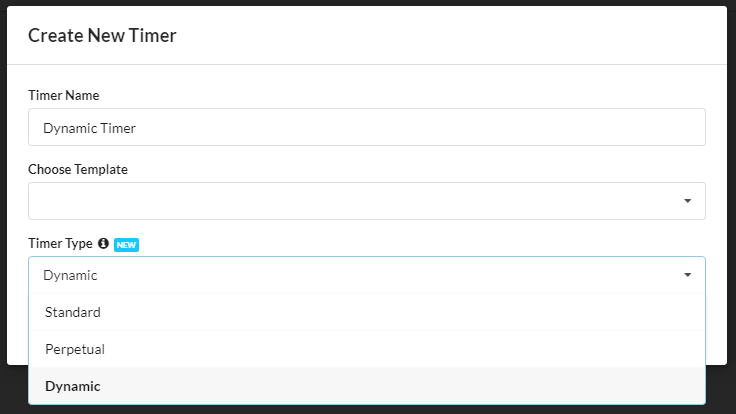Click the Choose Template label
The width and height of the screenshot is (736, 414).
[78, 169]
